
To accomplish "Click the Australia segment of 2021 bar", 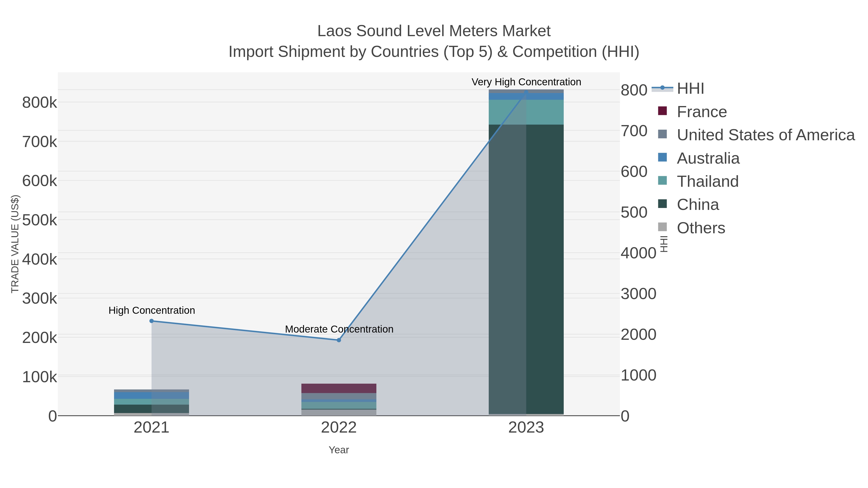I will click(152, 395).
